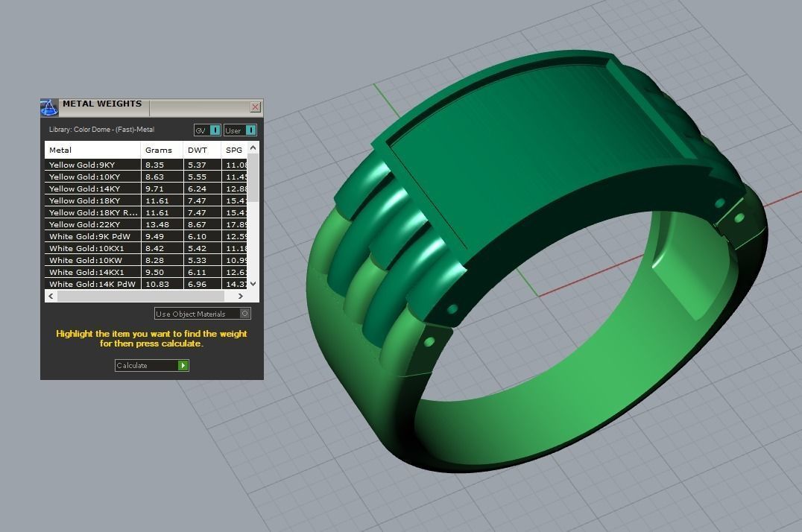
Task: Enable Use Object Materials option
Action: [203, 314]
